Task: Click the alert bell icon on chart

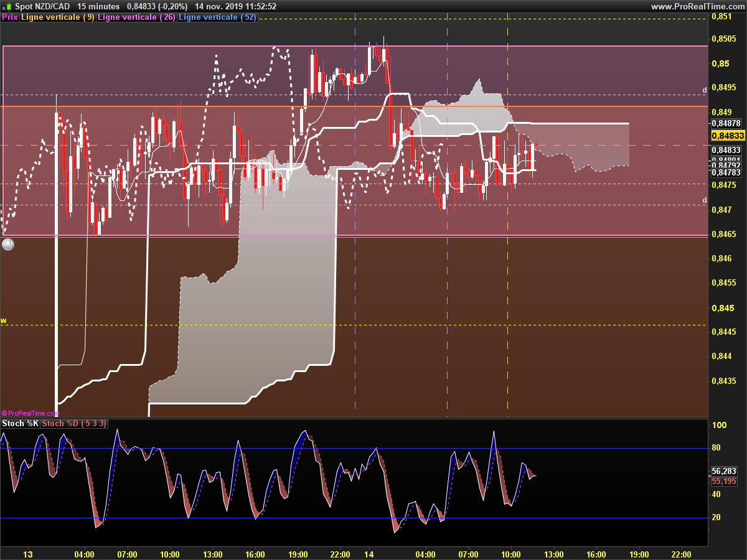Action: pyautogui.click(x=7, y=245)
